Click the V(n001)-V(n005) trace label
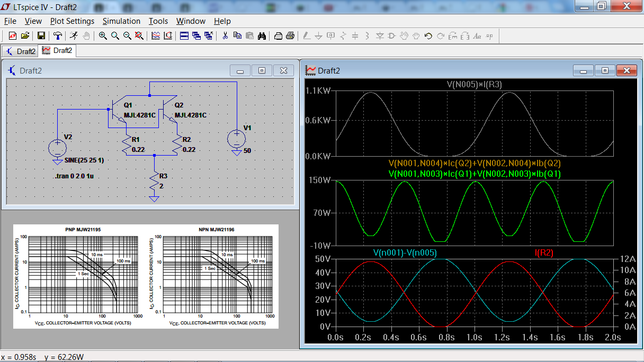644x362 pixels. pos(405,253)
